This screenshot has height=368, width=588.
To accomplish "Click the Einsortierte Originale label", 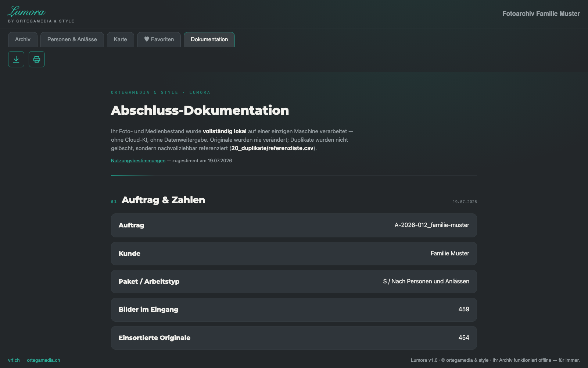I will coord(154,338).
